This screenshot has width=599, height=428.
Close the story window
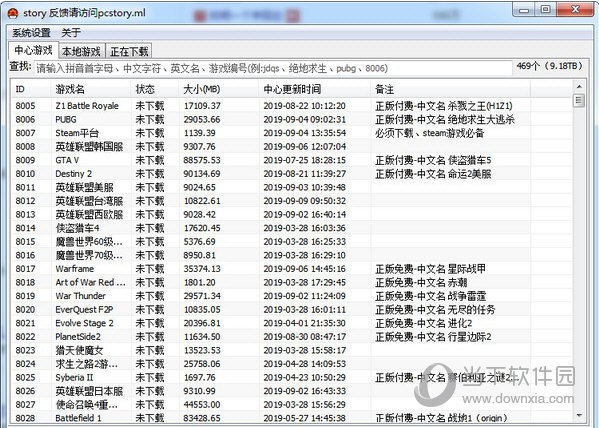575,10
